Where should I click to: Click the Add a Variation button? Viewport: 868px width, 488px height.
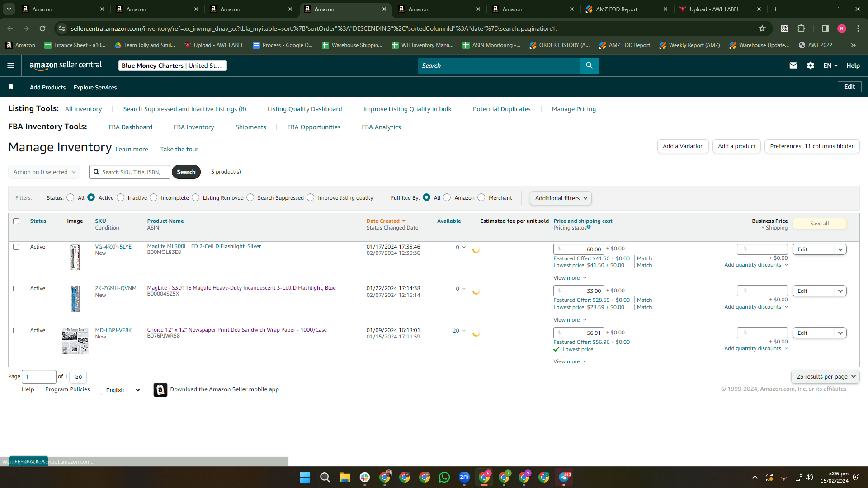(683, 146)
